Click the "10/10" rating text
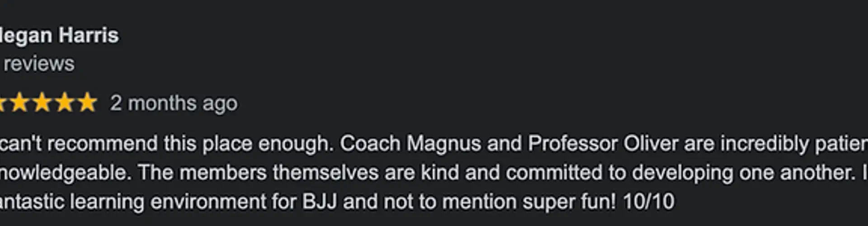868x226 pixels. [649, 202]
